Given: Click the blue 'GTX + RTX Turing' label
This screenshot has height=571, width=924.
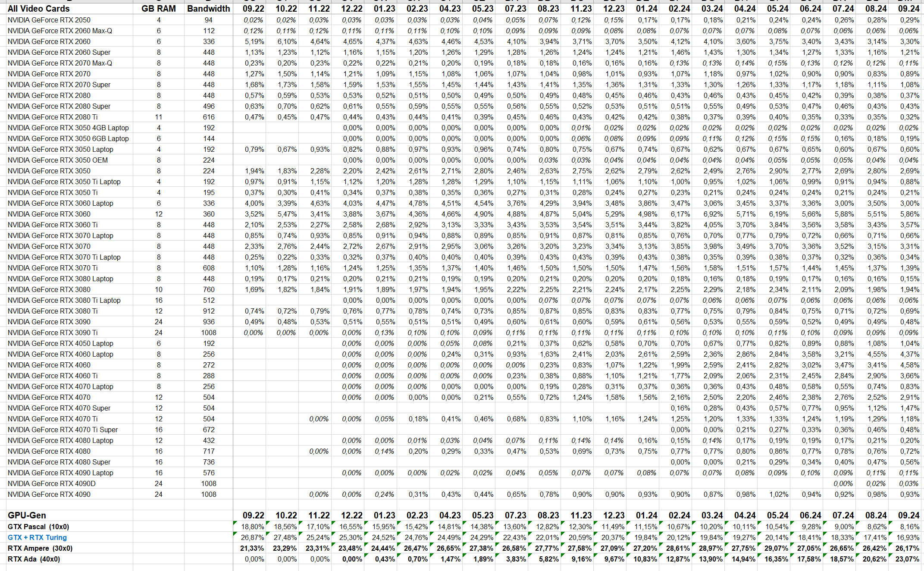Looking at the screenshot, I should click(x=37, y=537).
